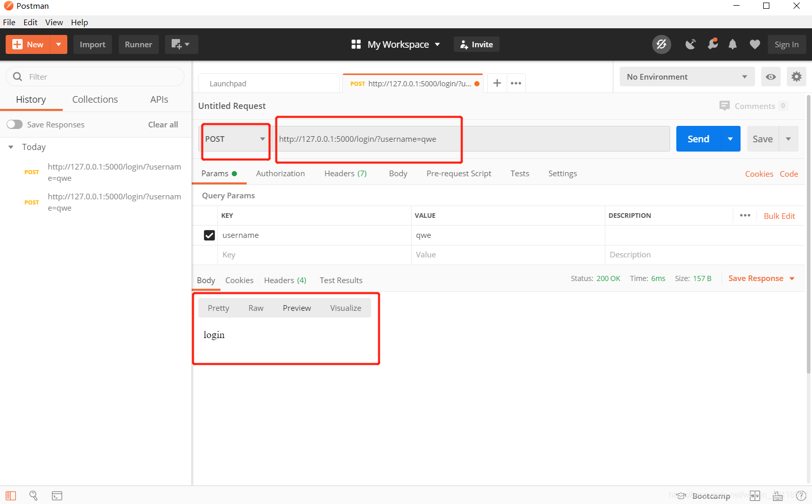Select the Params request tab
Image resolution: width=812 pixels, height=504 pixels.
(219, 174)
